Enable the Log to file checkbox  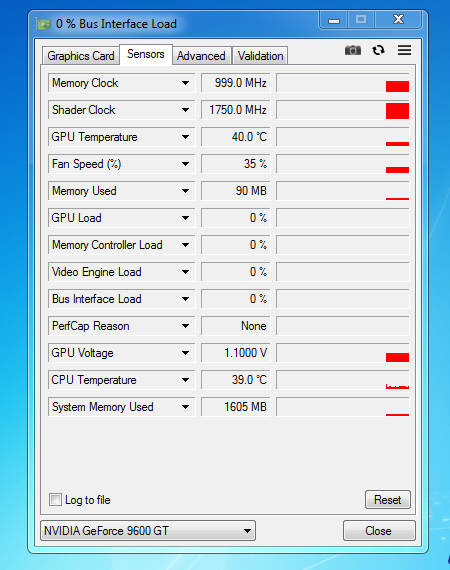[x=55, y=499]
